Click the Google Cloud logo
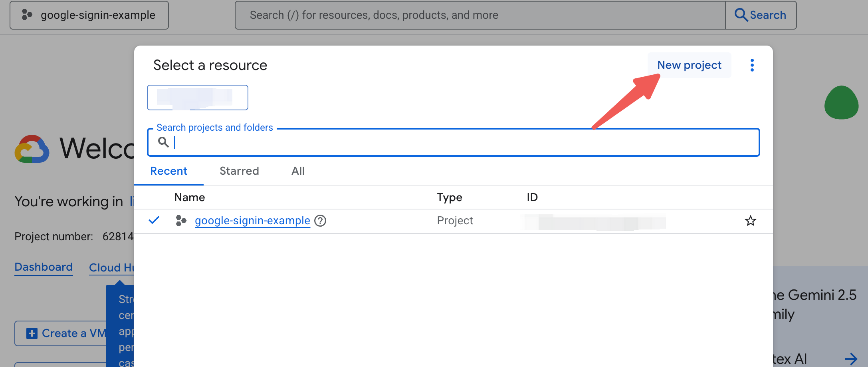This screenshot has height=367, width=868. (x=32, y=149)
